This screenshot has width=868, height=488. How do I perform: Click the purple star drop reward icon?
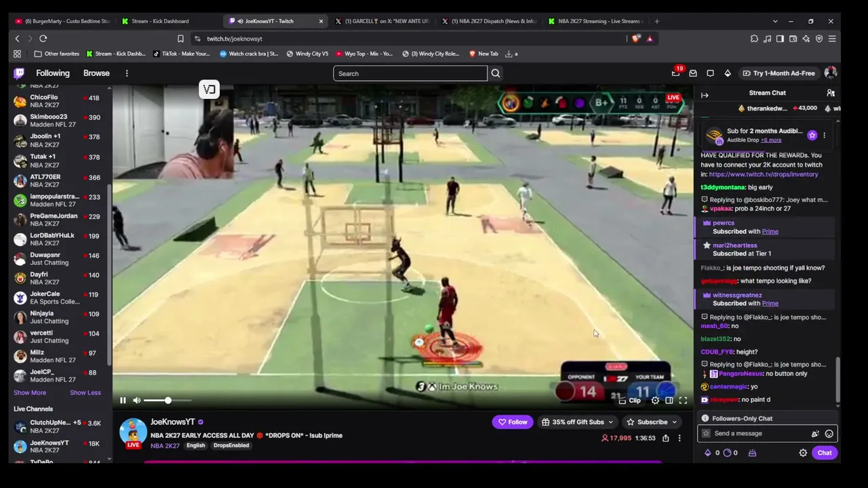point(812,135)
